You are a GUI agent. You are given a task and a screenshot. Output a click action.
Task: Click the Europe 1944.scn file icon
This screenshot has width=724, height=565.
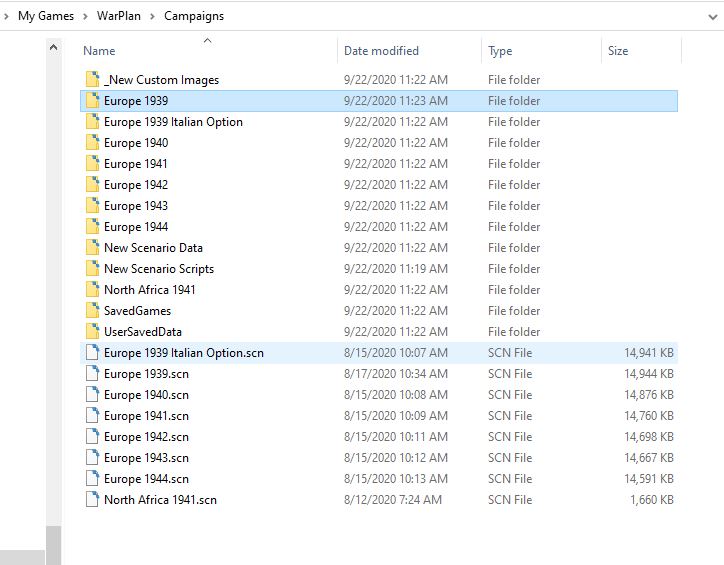pyautogui.click(x=92, y=479)
